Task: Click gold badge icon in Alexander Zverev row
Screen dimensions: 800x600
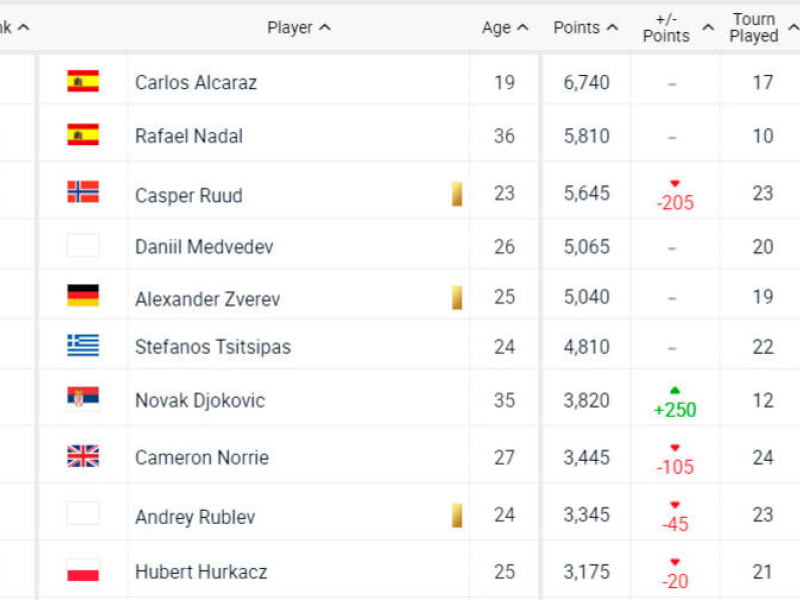Action: 457,297
